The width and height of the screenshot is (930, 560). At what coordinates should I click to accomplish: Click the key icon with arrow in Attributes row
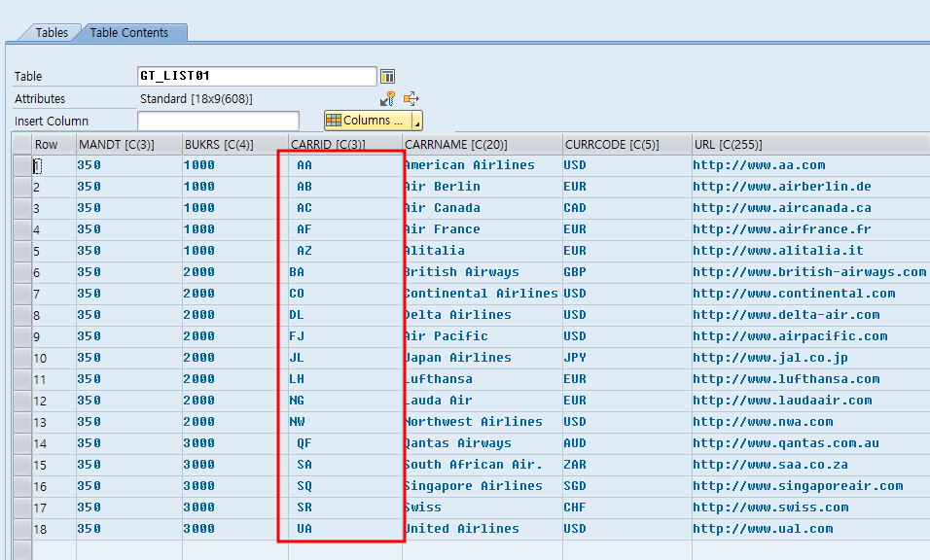pos(388,99)
